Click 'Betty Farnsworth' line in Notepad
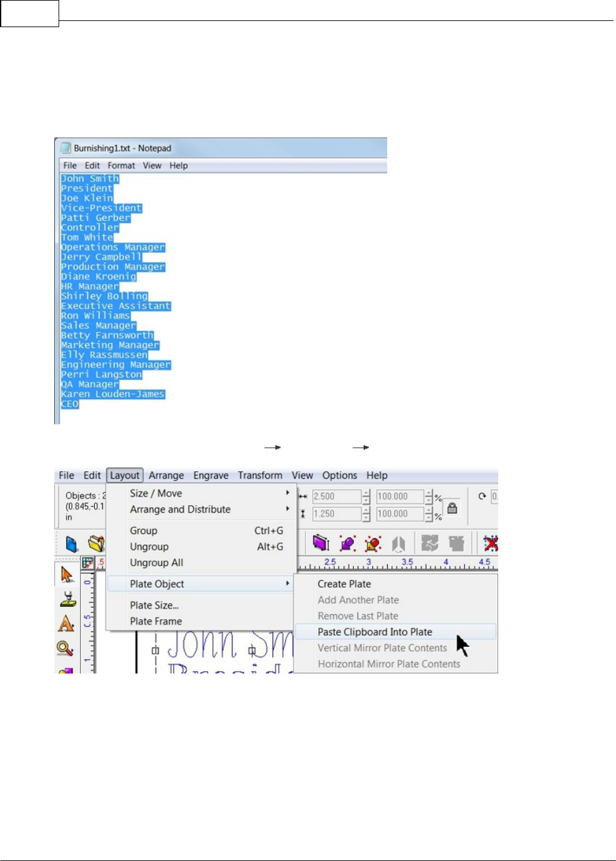Image resolution: width=616 pixels, height=861 pixels. tap(107, 336)
